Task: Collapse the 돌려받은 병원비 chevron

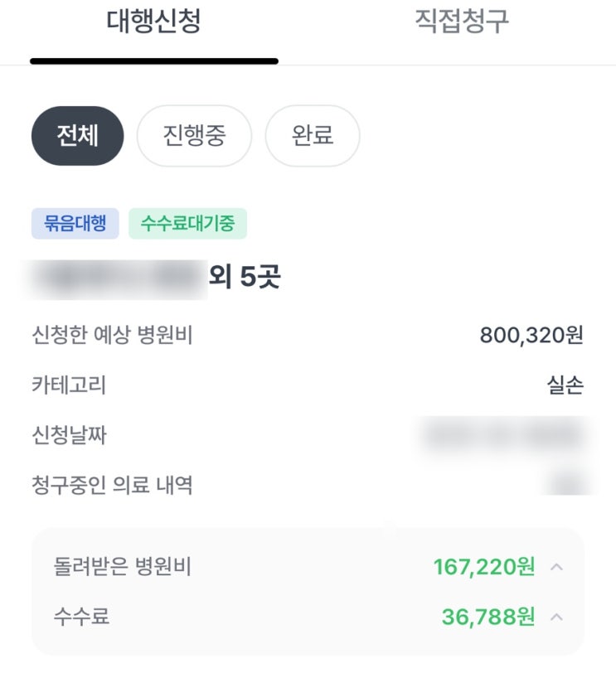Action: tap(557, 568)
